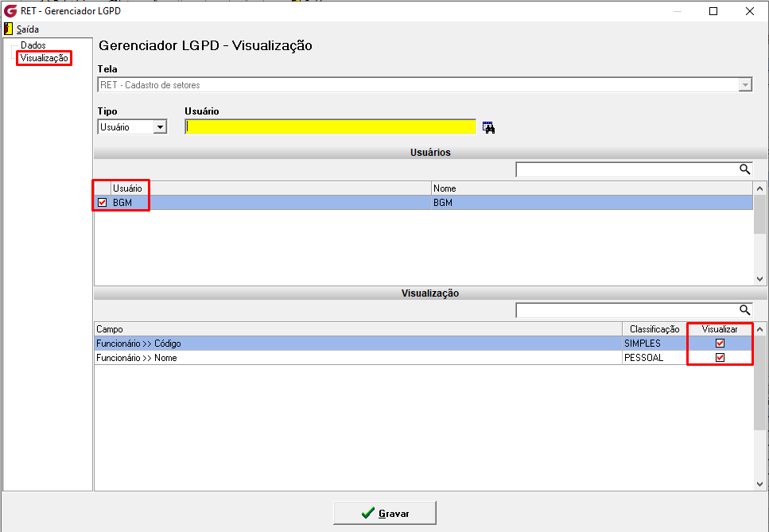Click the RET application logo icon
This screenshot has width=769, height=532.
pyautogui.click(x=10, y=11)
